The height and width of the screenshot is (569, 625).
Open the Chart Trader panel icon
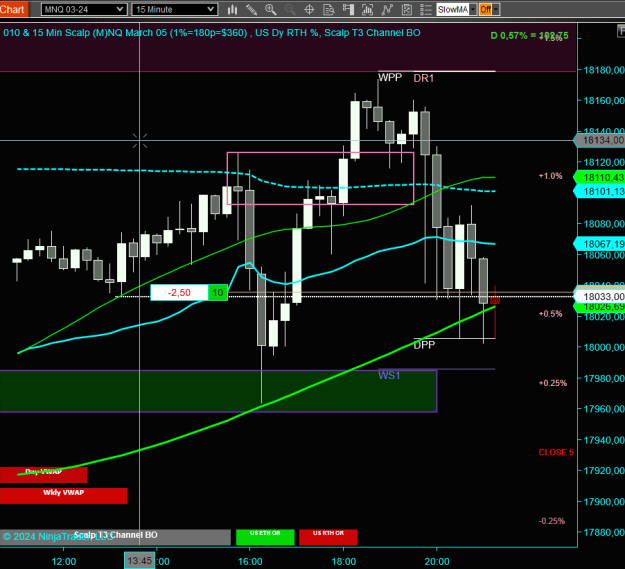click(x=348, y=10)
